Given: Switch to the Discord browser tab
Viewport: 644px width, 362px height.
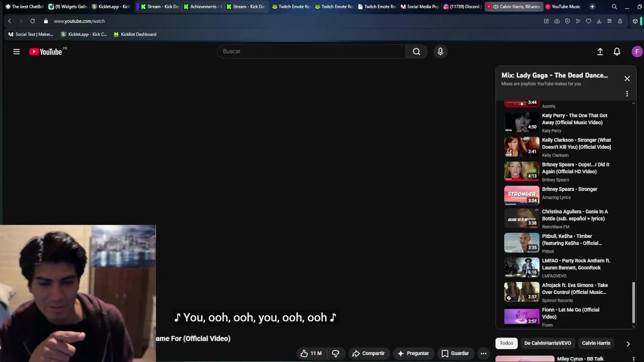Looking at the screenshot, I should pyautogui.click(x=462, y=7).
